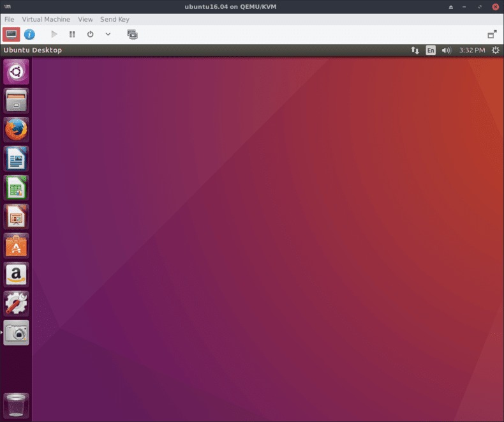Open the Ubuntu Dash search launcher
This screenshot has height=422, width=504.
(x=16, y=72)
